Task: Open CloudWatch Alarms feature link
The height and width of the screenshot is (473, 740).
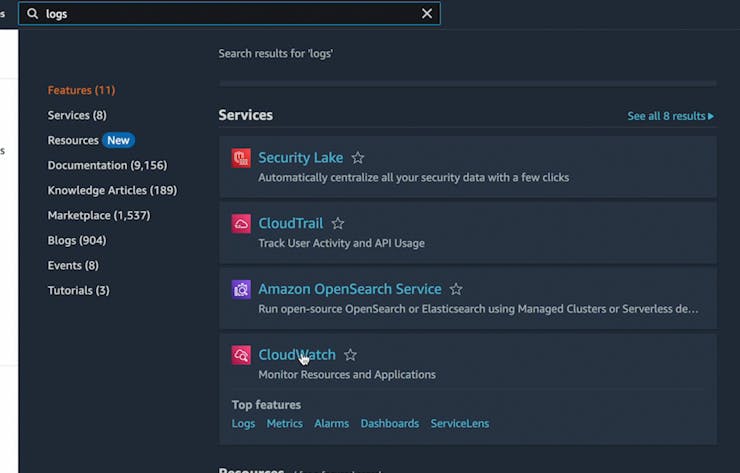Action: [331, 424]
